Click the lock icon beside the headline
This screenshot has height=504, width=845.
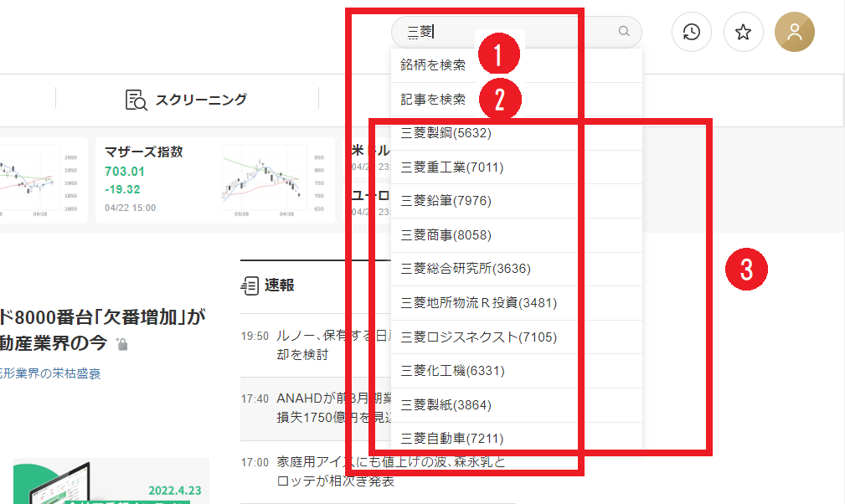click(x=122, y=344)
